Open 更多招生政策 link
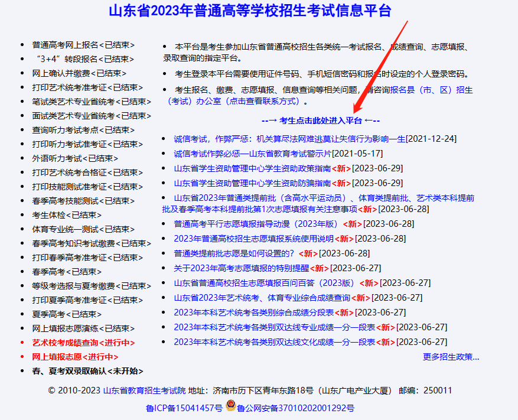518x420 pixels. tap(451, 356)
